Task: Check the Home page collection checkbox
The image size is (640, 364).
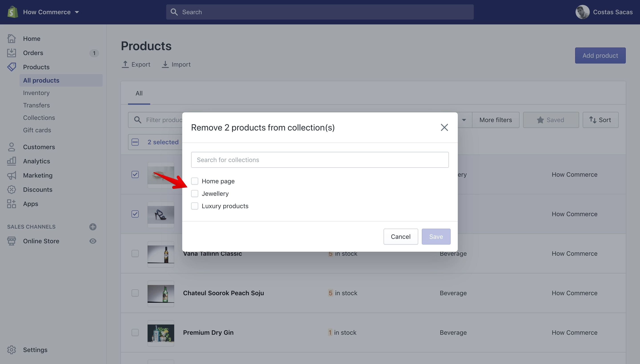Action: click(194, 181)
